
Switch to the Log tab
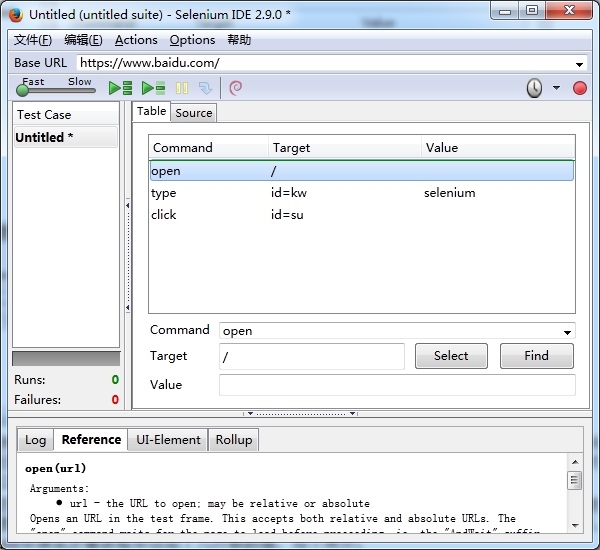[x=36, y=440]
